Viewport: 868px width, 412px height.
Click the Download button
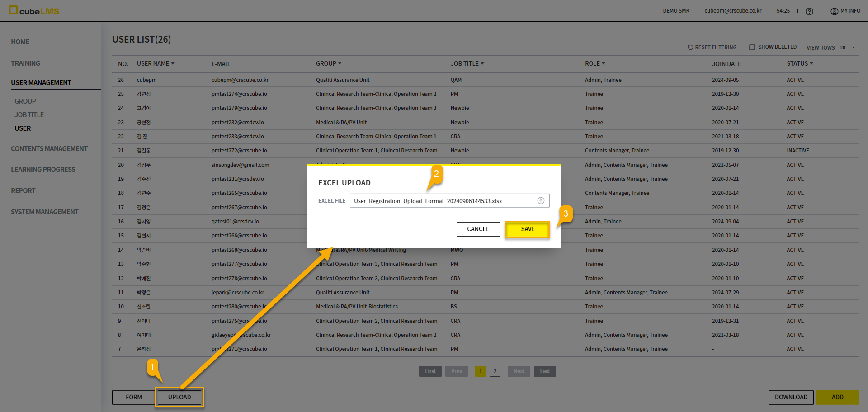[791, 397]
